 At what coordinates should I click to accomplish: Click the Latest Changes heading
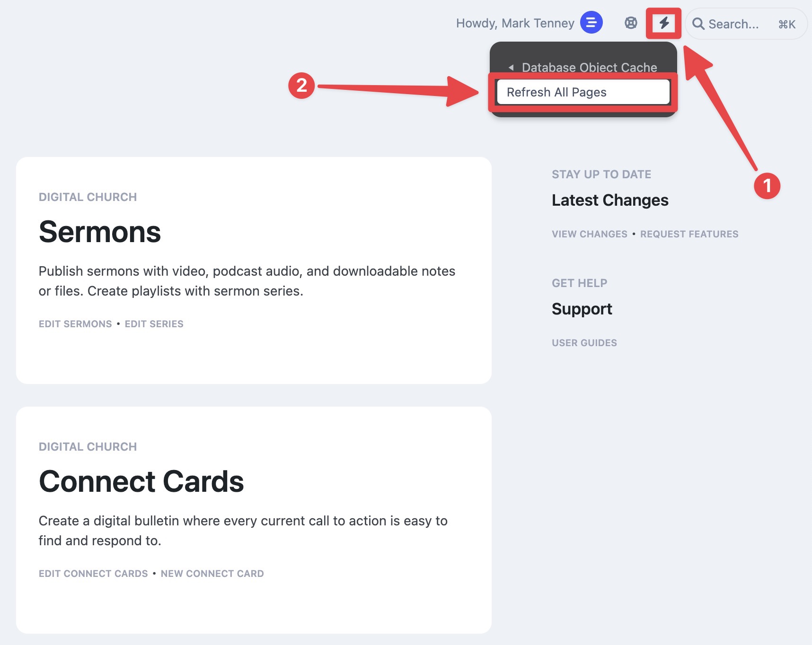point(610,200)
